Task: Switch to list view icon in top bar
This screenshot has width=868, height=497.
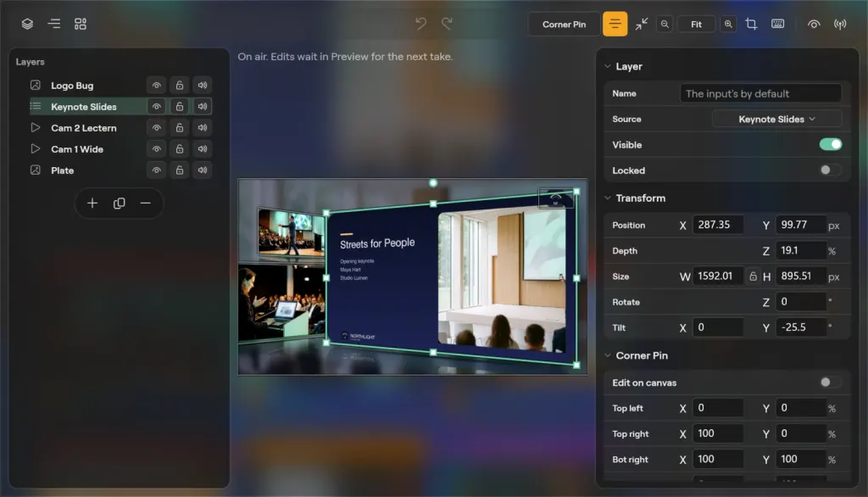Action: tap(53, 24)
